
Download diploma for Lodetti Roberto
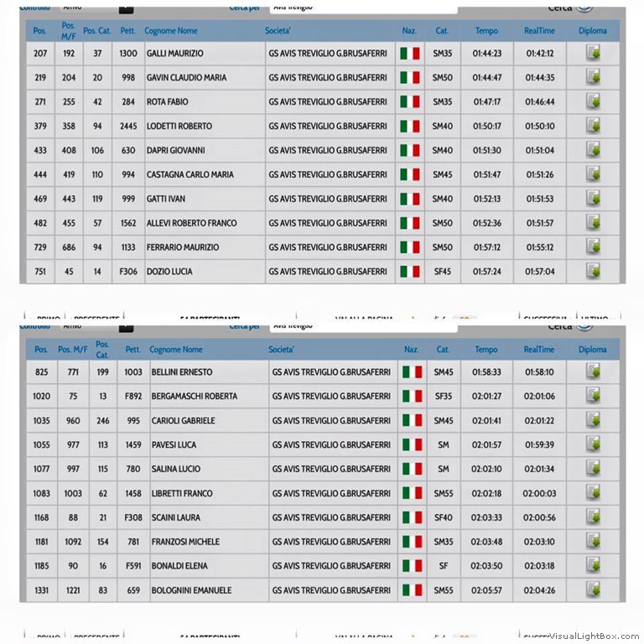593,126
